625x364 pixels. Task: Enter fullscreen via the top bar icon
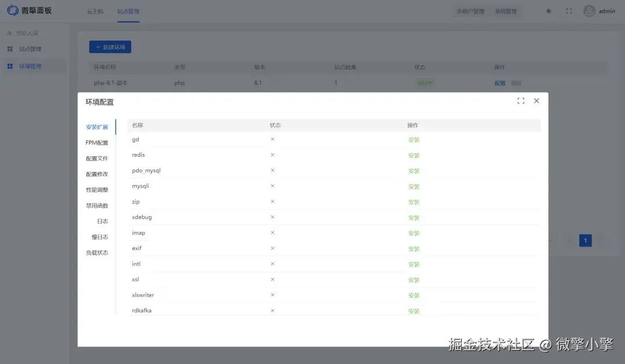[x=568, y=10]
